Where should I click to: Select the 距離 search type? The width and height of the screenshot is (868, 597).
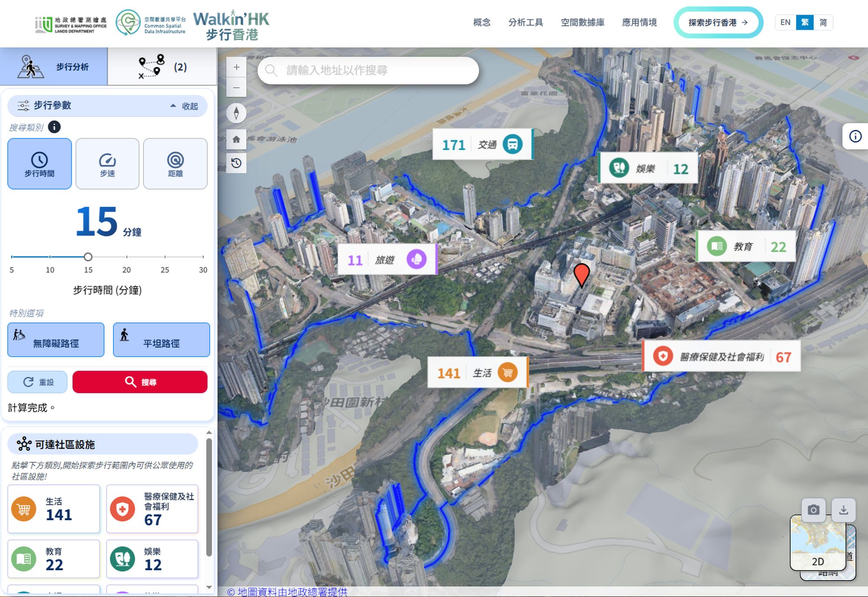pos(175,164)
